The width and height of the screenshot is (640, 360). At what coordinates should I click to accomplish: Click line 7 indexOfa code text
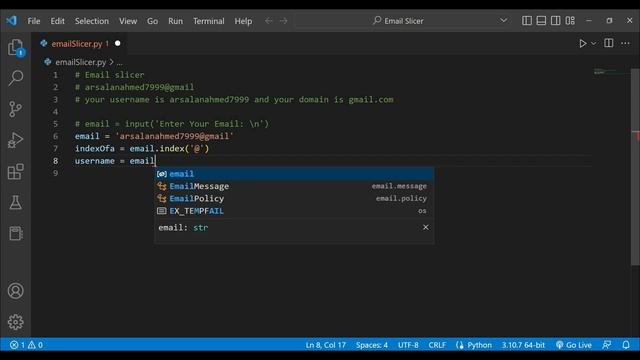coord(142,149)
